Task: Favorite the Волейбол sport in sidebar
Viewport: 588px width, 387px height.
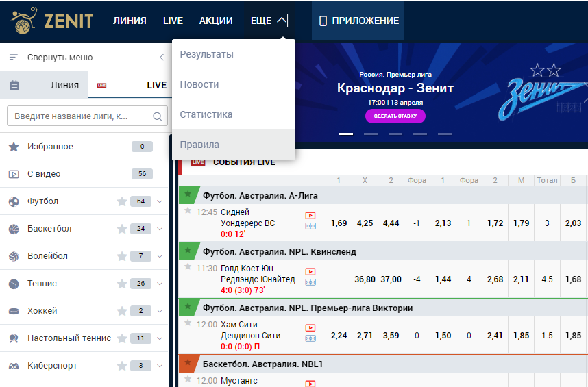Action: pyautogui.click(x=122, y=256)
